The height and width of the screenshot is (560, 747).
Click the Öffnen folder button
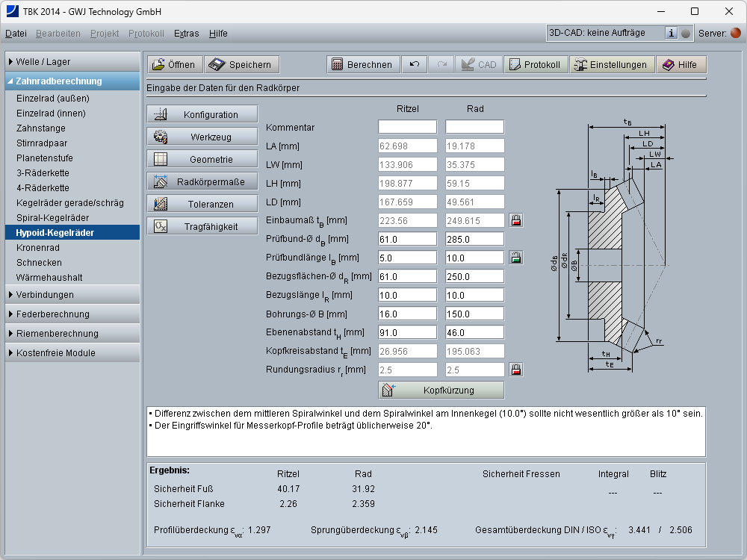coord(174,65)
